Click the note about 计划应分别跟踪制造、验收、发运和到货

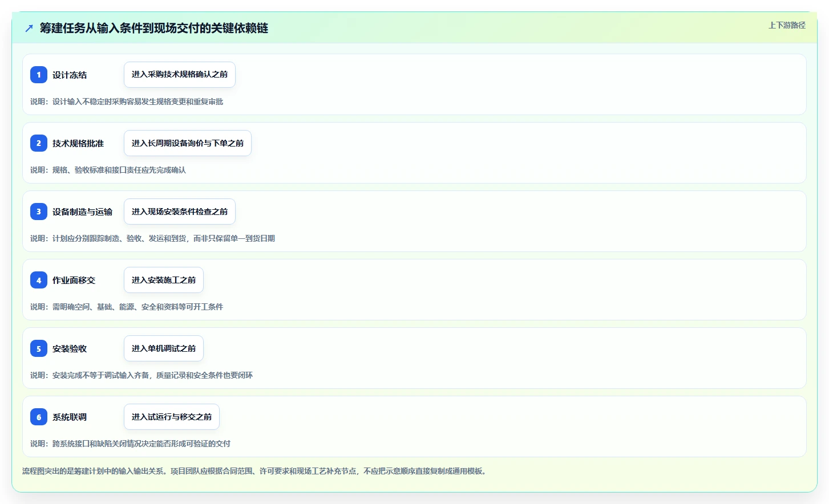153,238
